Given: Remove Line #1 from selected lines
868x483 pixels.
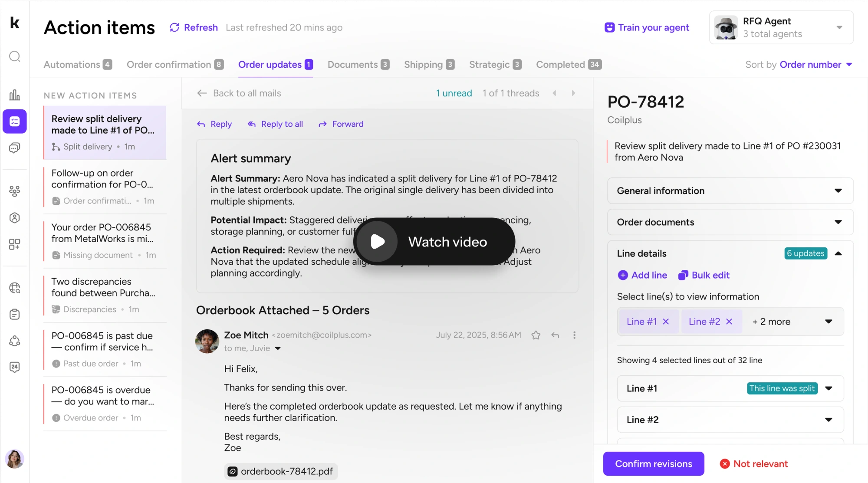Looking at the screenshot, I should pyautogui.click(x=666, y=322).
